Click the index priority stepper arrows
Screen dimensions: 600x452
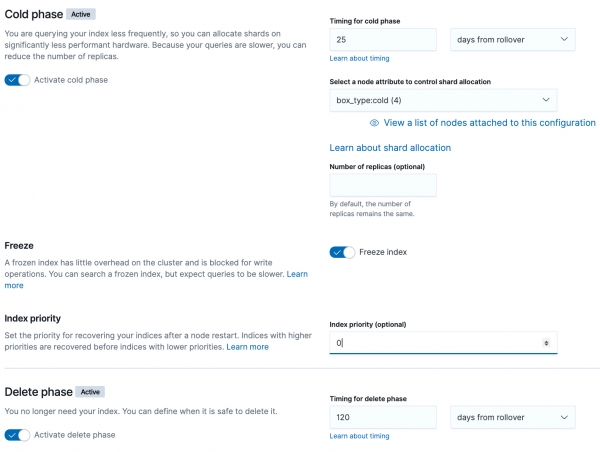[x=545, y=343]
